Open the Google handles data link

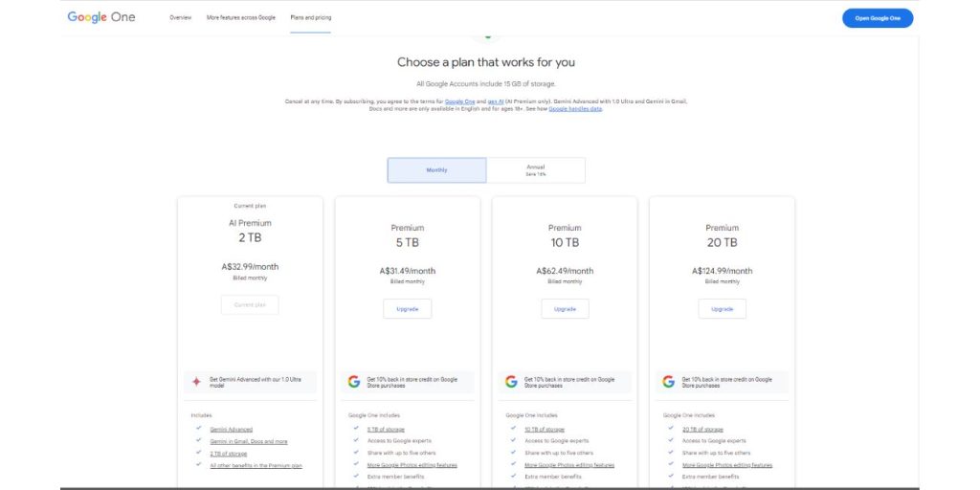[575, 109]
